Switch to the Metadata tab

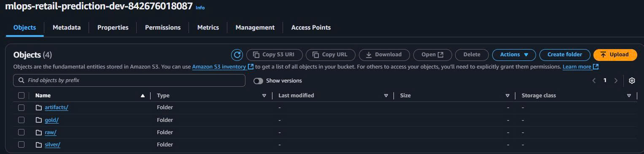tap(67, 27)
